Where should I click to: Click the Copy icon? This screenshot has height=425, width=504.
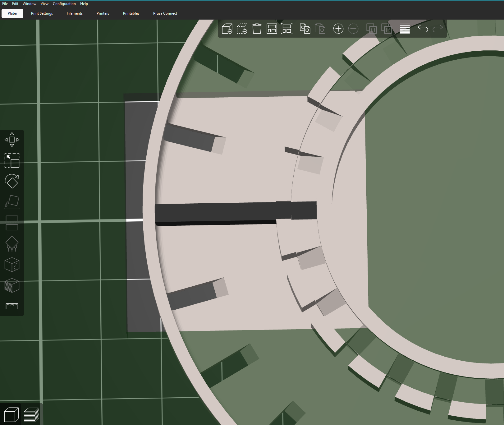(305, 29)
